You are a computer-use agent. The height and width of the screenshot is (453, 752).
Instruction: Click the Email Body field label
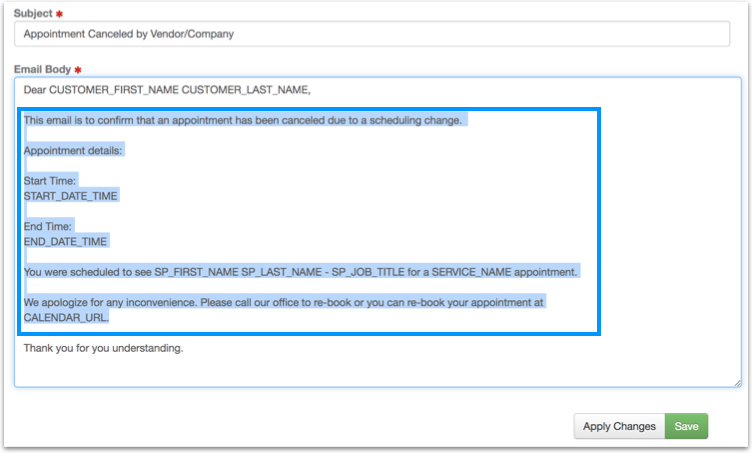point(42,70)
